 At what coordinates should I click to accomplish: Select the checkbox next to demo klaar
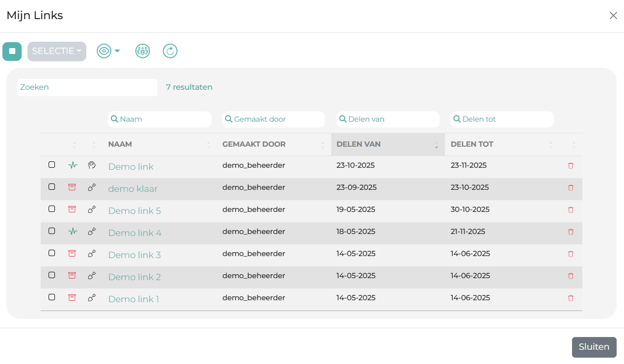point(52,187)
